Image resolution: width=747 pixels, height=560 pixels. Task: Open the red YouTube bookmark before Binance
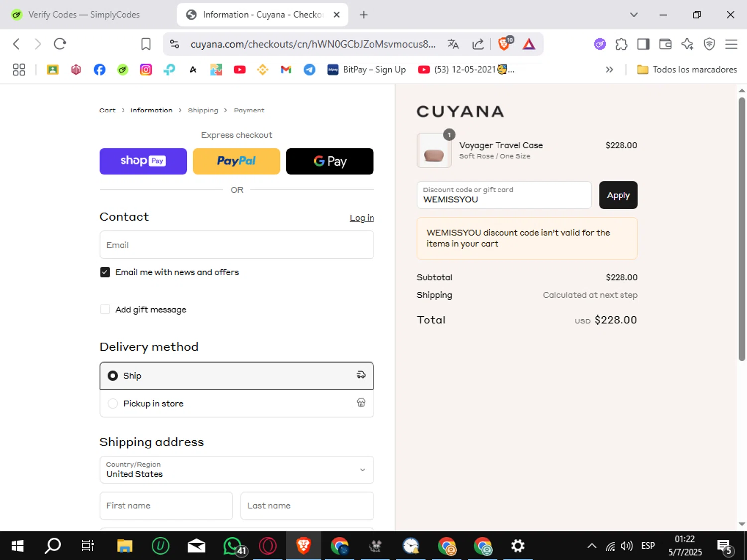pos(240,70)
